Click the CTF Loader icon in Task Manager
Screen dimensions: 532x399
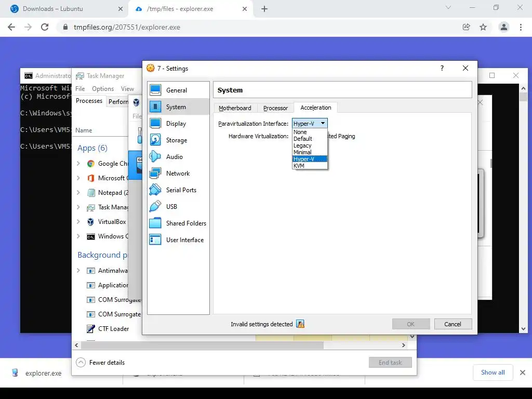(x=90, y=328)
